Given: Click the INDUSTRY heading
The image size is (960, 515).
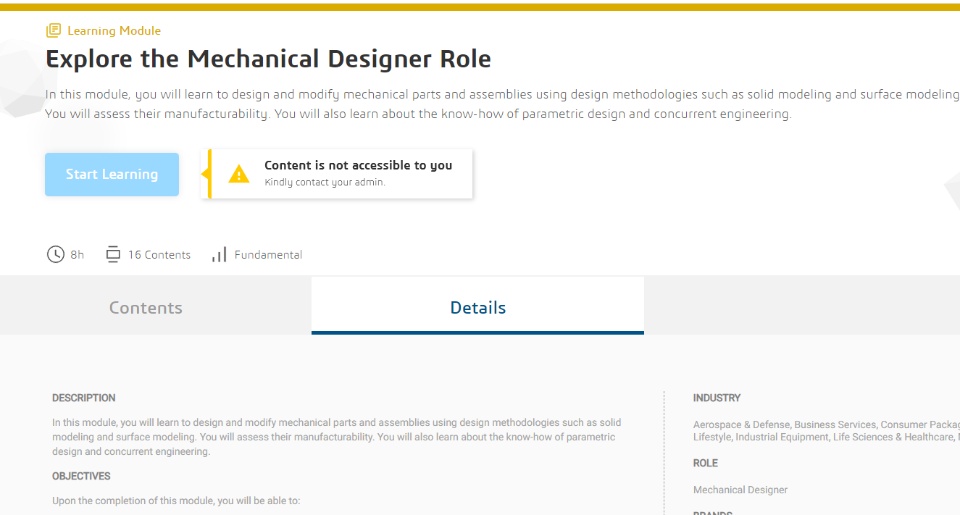Looking at the screenshot, I should 717,398.
